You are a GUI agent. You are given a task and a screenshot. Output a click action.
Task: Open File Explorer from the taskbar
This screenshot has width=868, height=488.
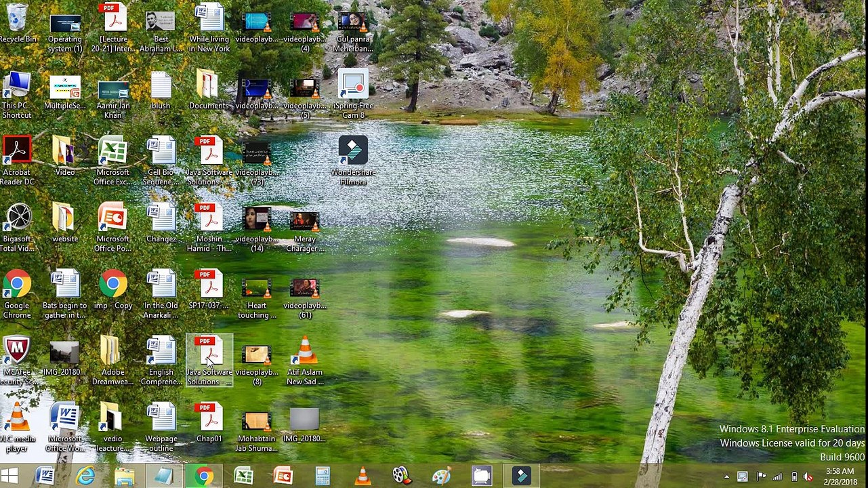tap(125, 476)
